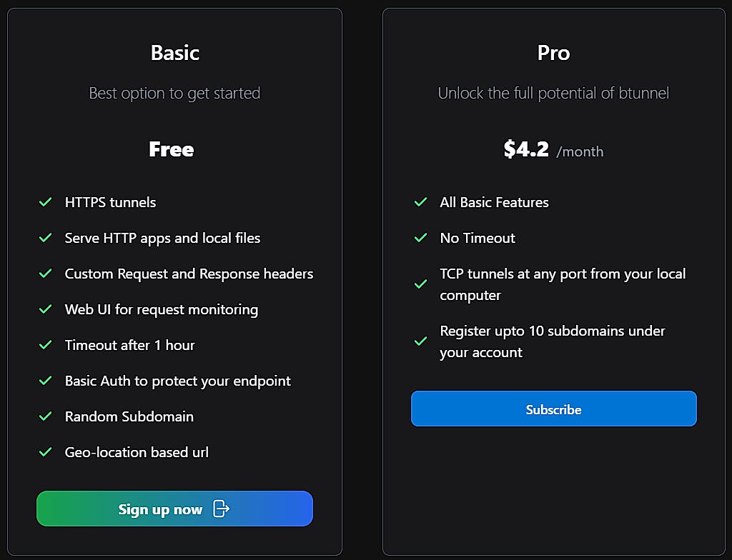Click the $4.2 per month price
Viewport: 732px width, 560px height.
[554, 150]
